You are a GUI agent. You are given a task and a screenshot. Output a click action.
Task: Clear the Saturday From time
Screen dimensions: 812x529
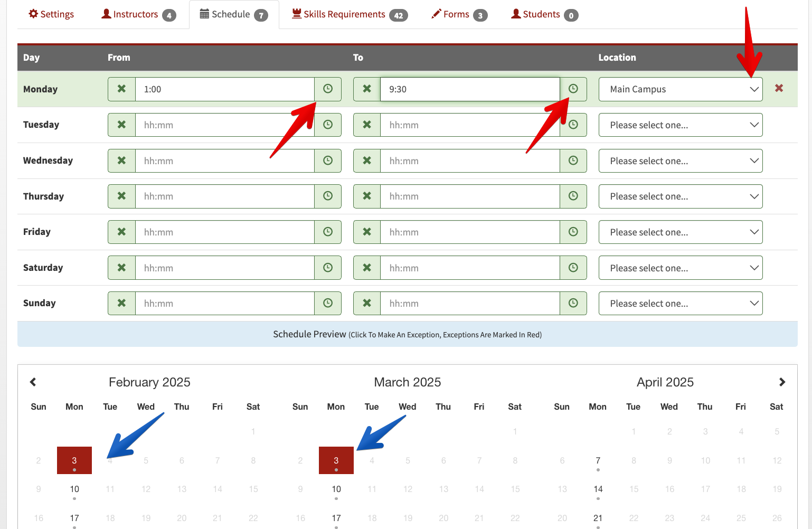pyautogui.click(x=121, y=268)
